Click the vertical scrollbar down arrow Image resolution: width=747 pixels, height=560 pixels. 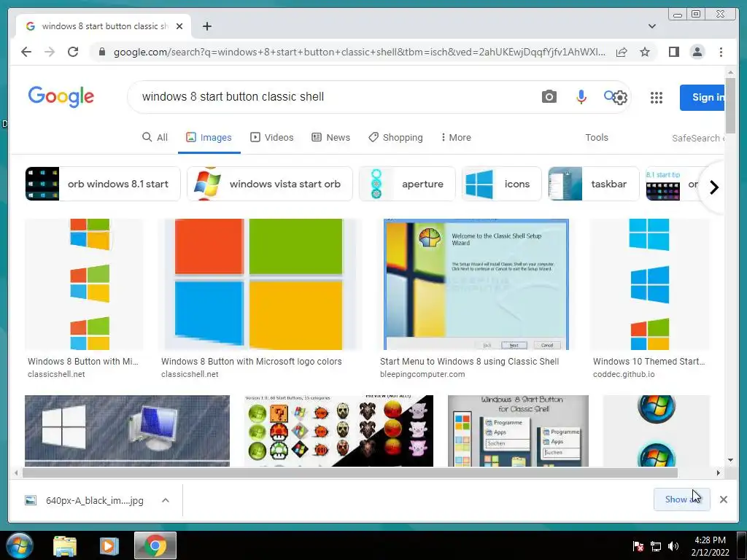click(730, 460)
